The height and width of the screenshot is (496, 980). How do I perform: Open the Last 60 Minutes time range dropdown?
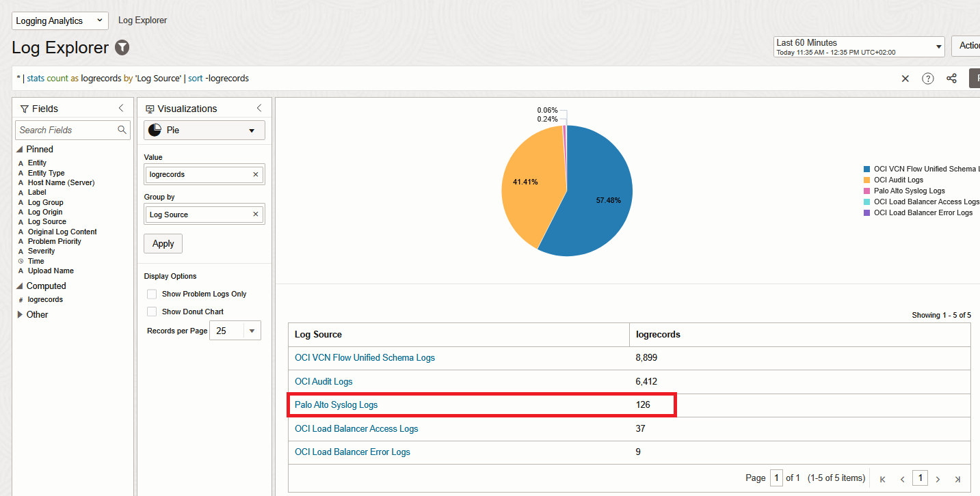tap(859, 46)
